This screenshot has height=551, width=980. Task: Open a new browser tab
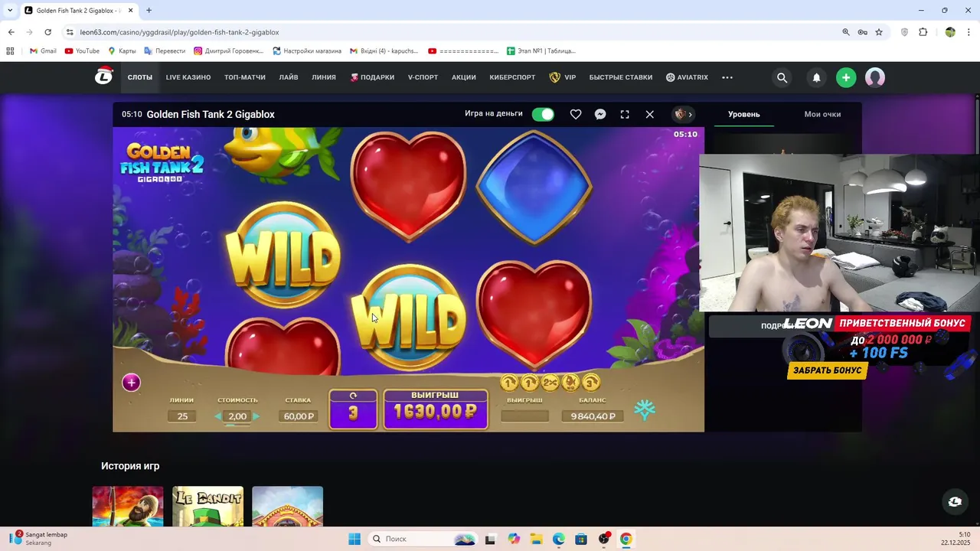tap(149, 11)
